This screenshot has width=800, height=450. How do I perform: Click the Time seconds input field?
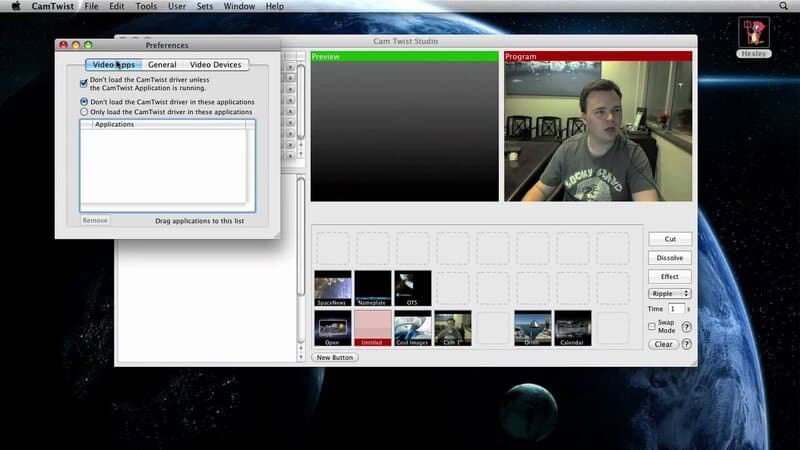pyautogui.click(x=676, y=309)
